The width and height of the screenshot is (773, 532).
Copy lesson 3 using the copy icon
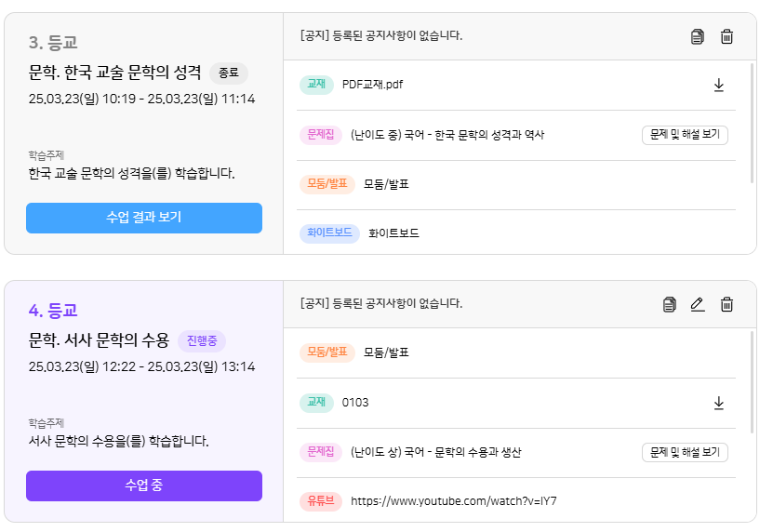click(698, 36)
